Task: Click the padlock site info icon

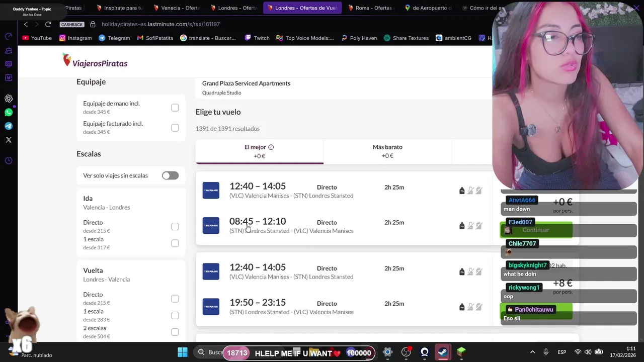Action: pos(93,24)
